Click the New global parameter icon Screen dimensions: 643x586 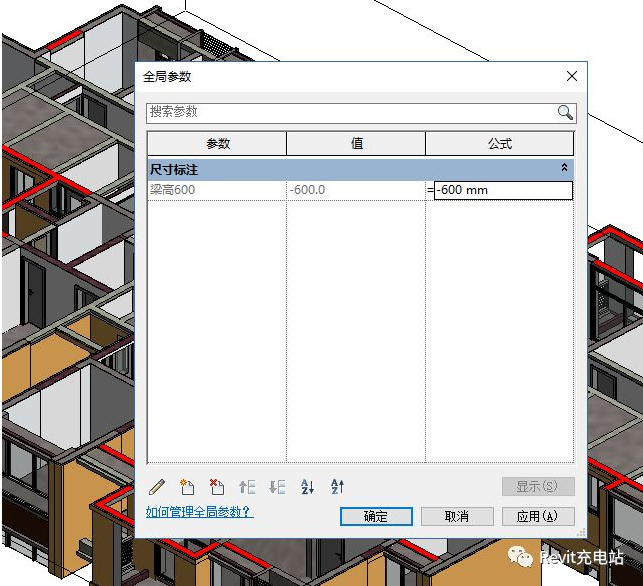pyautogui.click(x=187, y=487)
